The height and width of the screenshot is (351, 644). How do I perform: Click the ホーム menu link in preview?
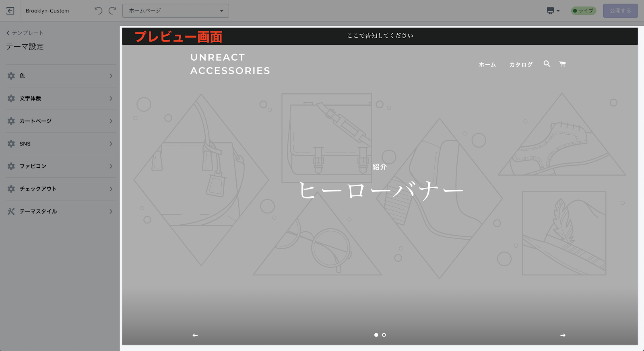487,65
